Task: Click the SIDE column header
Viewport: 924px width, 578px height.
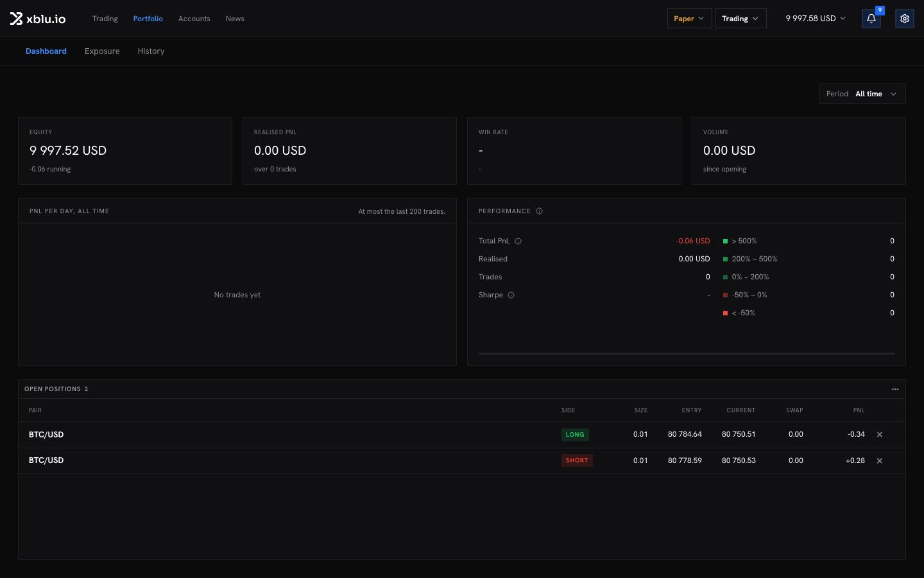Action: click(x=568, y=410)
